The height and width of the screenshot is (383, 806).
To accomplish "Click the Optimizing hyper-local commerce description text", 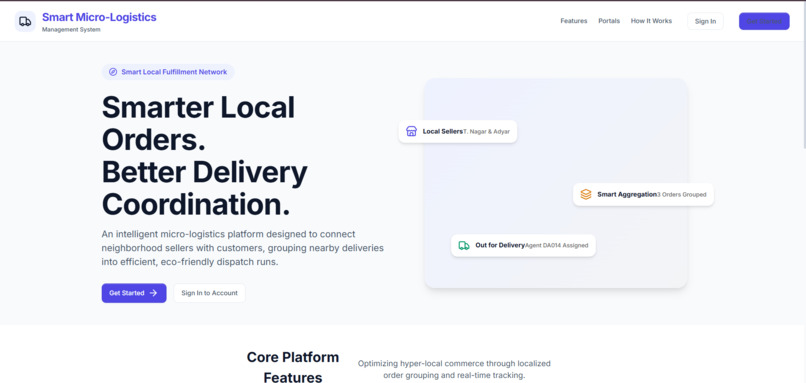I will 454,369.
